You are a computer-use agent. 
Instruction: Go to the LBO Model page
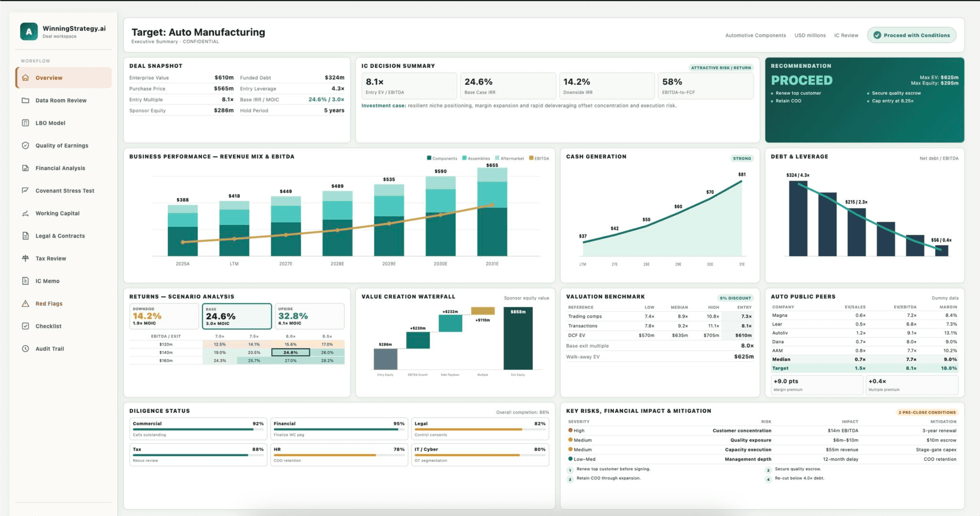click(63, 123)
